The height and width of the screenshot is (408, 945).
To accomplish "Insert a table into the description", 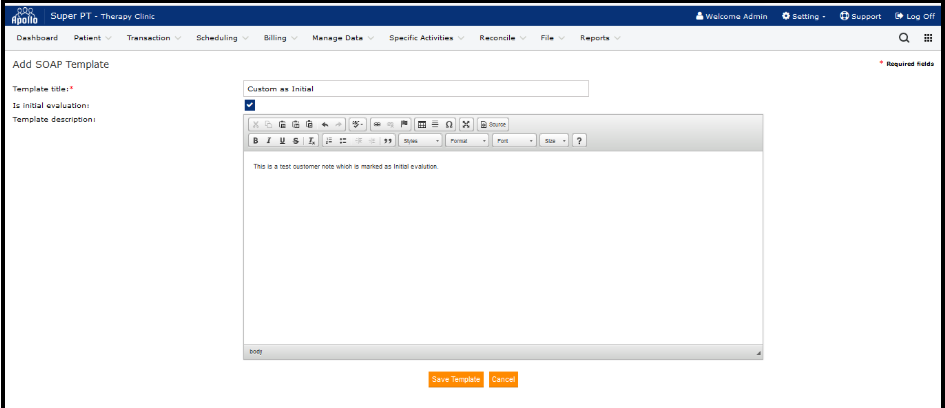I will (421, 124).
